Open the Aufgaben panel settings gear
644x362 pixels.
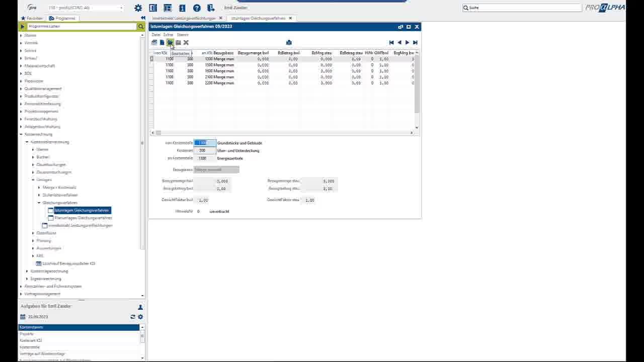click(140, 317)
